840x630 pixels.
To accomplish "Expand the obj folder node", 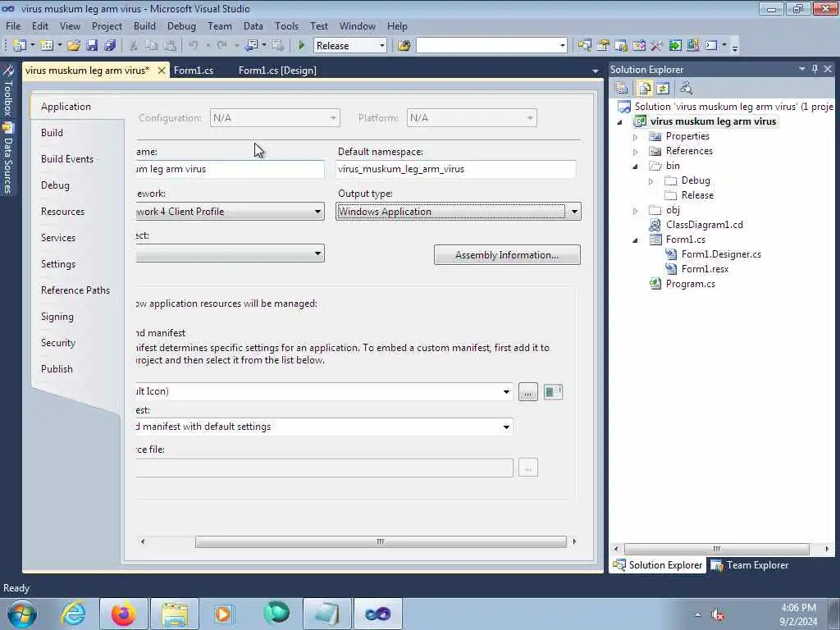I will click(x=636, y=211).
